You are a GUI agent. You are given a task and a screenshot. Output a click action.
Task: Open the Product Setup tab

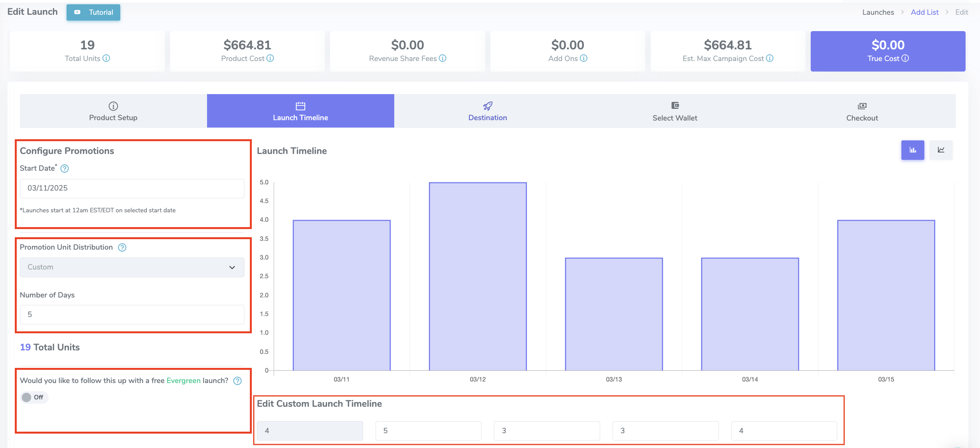pos(113,111)
